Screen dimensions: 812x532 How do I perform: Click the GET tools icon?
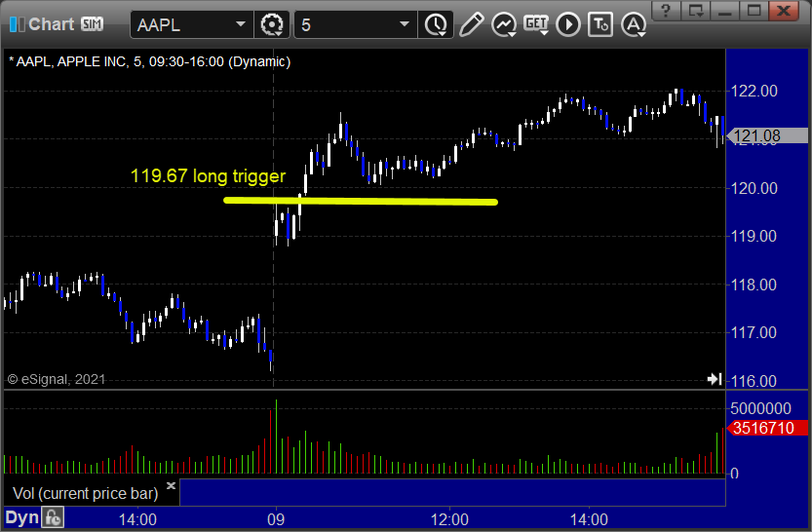click(x=536, y=24)
